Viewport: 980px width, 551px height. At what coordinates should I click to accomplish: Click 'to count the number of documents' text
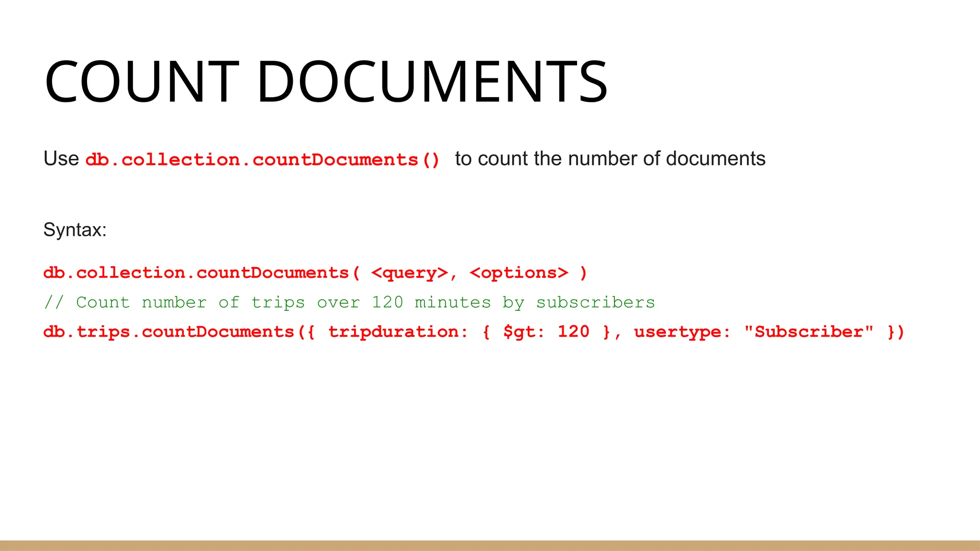coord(610,159)
